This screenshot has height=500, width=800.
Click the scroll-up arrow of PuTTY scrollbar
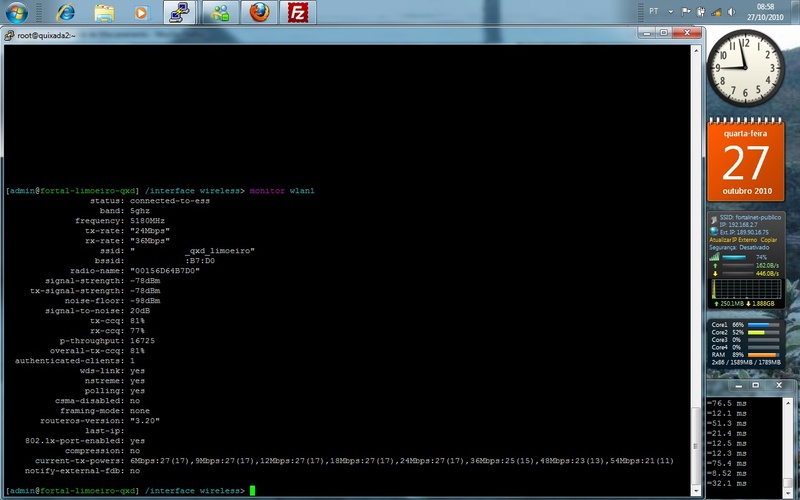tap(695, 51)
